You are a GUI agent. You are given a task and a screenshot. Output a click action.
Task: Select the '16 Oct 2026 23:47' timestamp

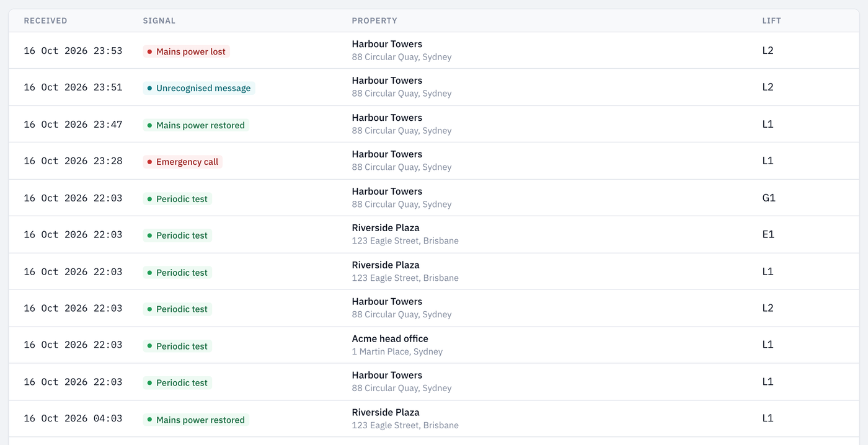(73, 125)
